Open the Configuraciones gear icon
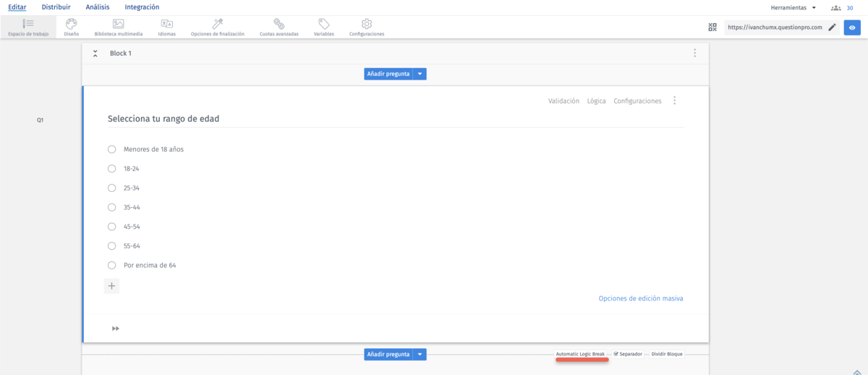Viewport: 868px width, 375px height. pos(367,24)
